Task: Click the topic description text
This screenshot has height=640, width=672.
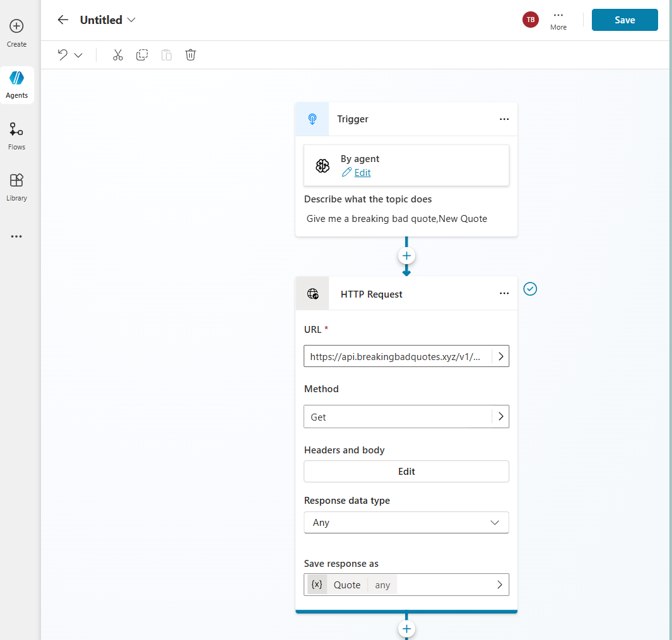Action: (x=396, y=219)
